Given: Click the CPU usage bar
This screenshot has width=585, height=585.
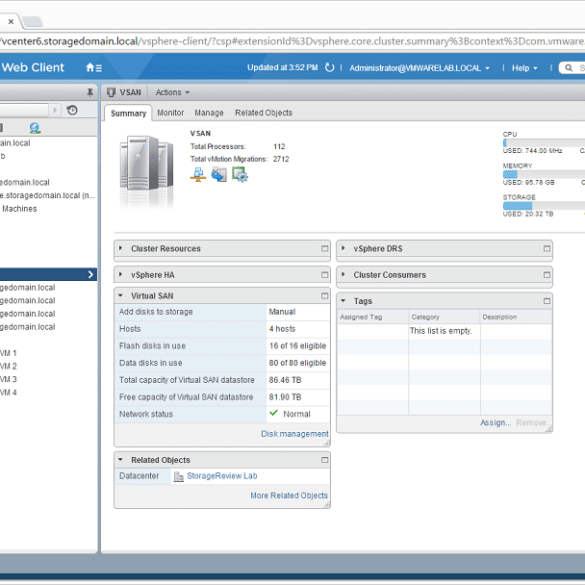Looking at the screenshot, I should pyautogui.click(x=544, y=143).
